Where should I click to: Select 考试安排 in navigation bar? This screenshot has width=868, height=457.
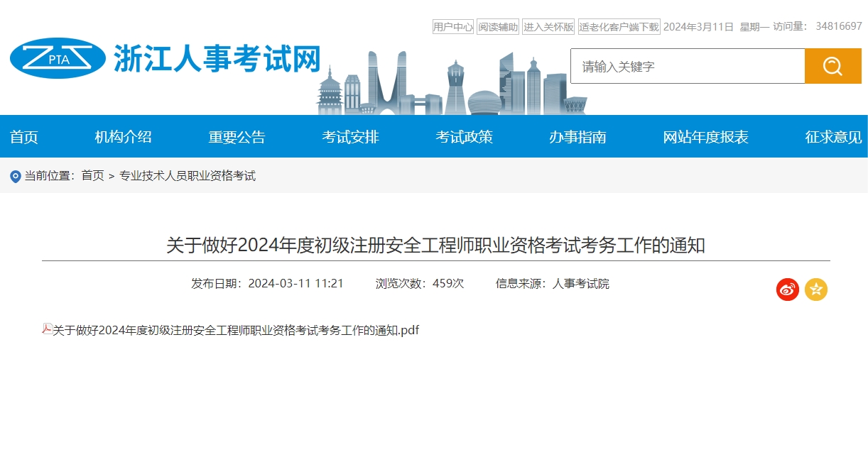click(350, 137)
